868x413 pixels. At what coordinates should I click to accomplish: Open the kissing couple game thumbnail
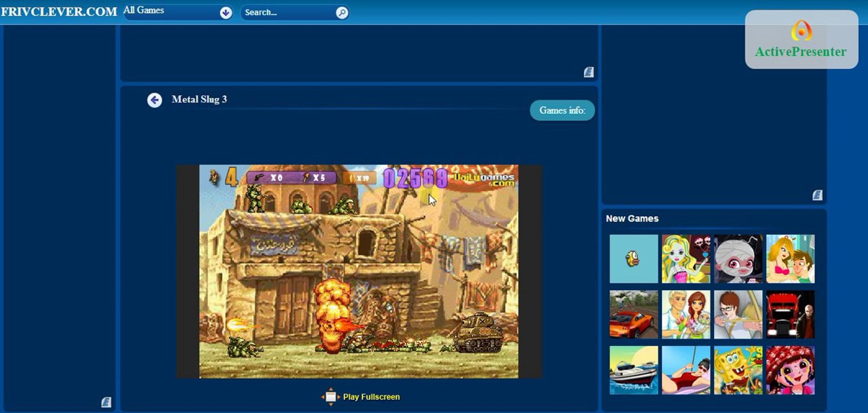[x=790, y=259]
